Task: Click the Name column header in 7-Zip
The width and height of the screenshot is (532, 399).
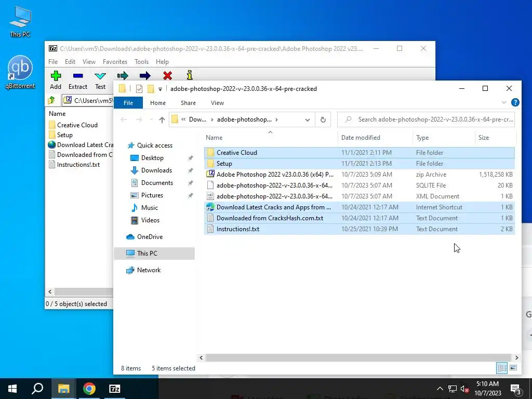Action: point(57,114)
